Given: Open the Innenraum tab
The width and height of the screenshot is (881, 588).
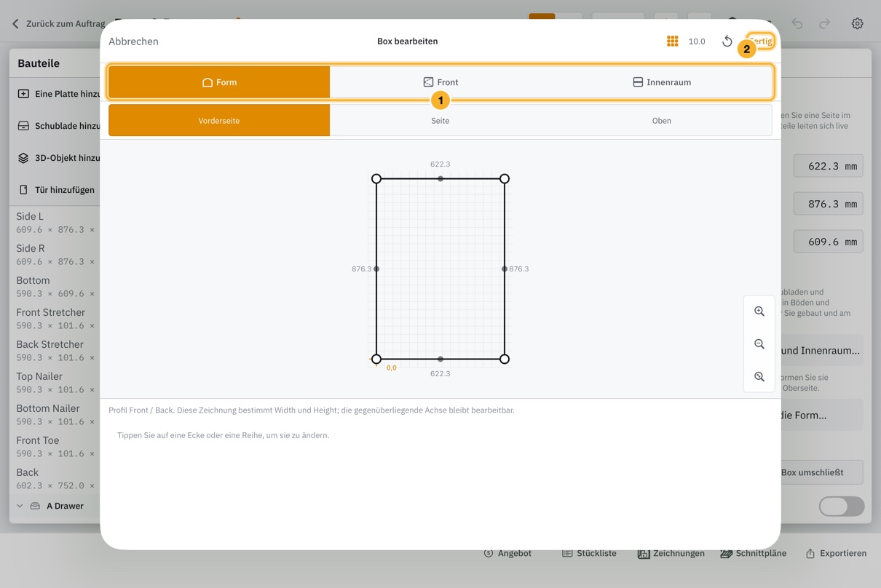Looking at the screenshot, I should pyautogui.click(x=662, y=82).
